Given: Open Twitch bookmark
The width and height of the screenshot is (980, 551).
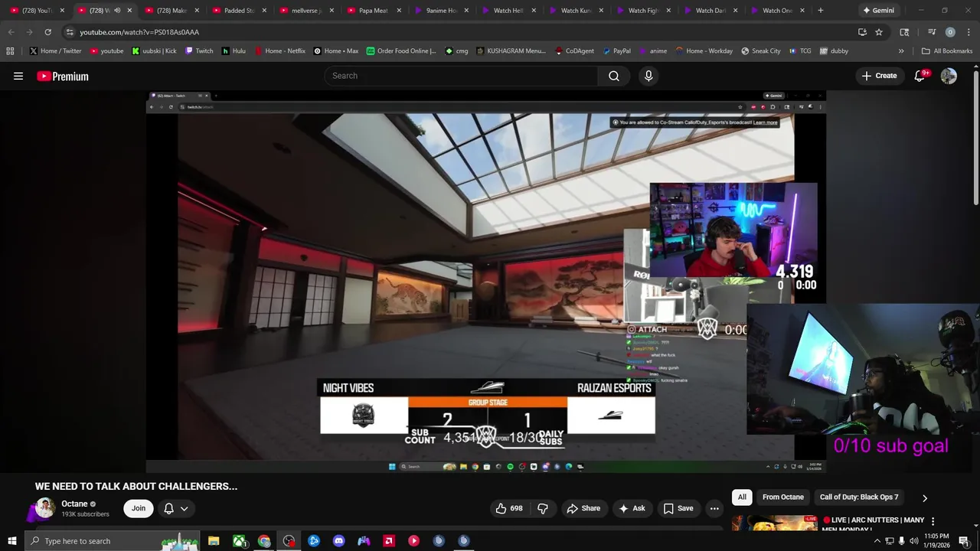Looking at the screenshot, I should 199,51.
